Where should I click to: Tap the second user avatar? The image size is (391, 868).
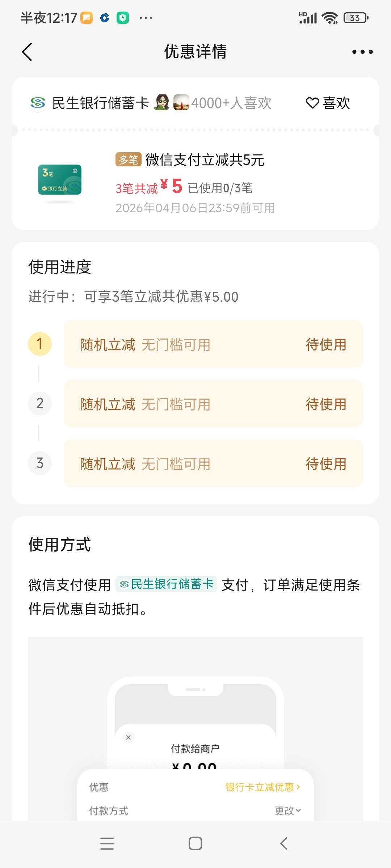click(181, 103)
